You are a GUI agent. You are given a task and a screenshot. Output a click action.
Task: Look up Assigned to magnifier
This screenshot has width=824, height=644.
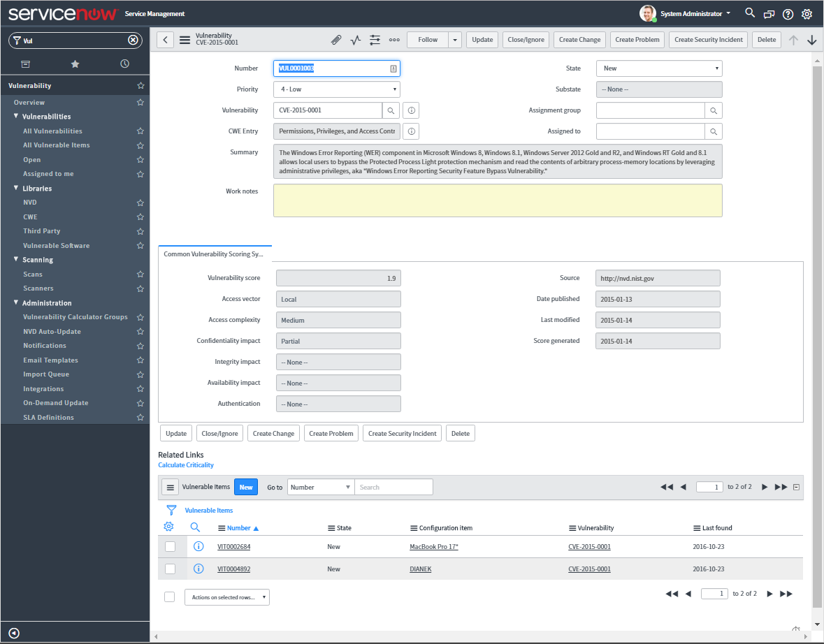point(714,131)
